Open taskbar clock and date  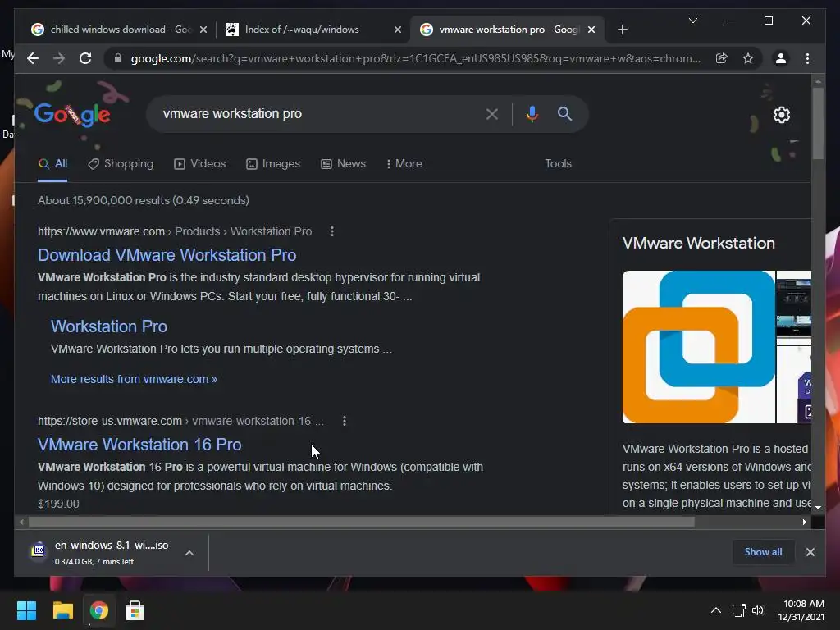(x=801, y=610)
